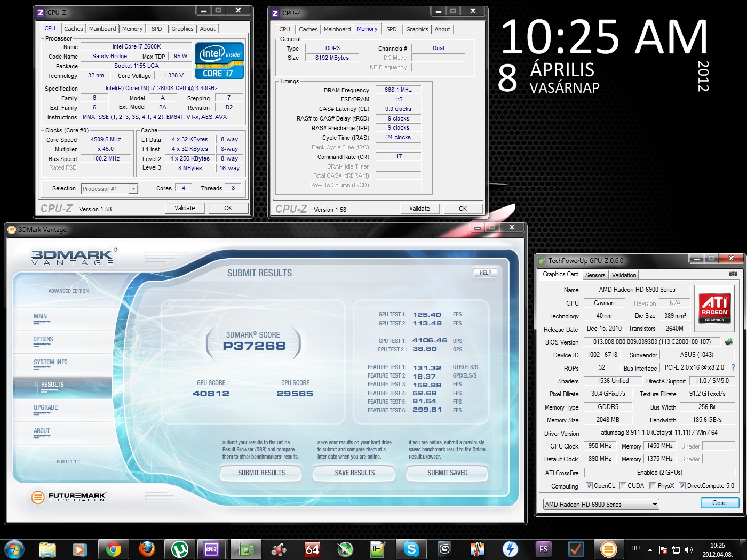The width and height of the screenshot is (747, 560).
Task: Open the AMD Radeon HD 6900 Series dropdown
Action: click(x=601, y=505)
